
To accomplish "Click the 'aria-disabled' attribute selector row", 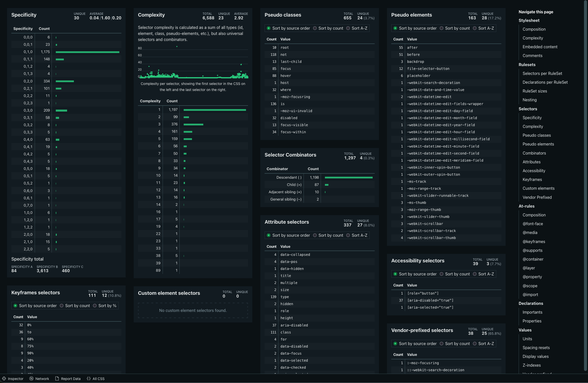I will [x=319, y=325].
